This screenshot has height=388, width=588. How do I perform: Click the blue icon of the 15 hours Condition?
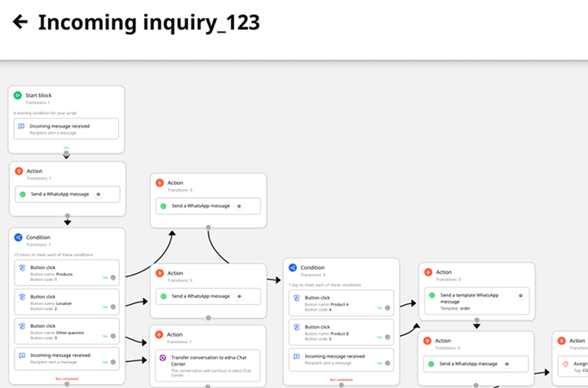(18, 237)
